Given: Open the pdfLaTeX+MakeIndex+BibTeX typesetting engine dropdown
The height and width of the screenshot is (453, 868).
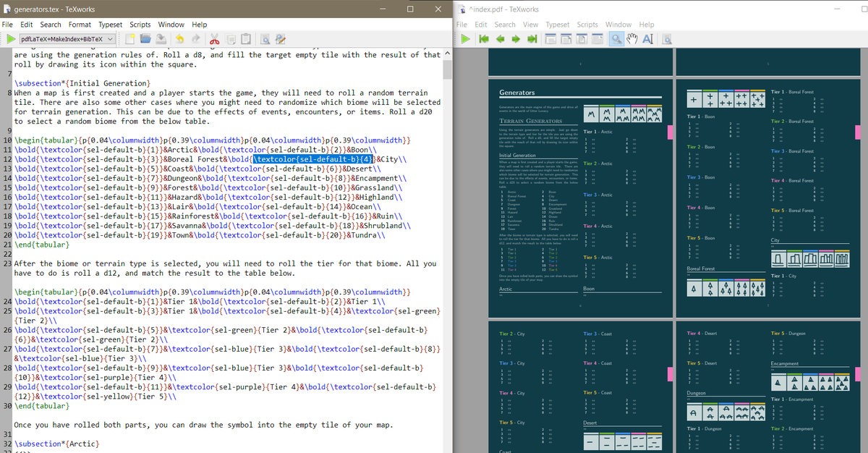Looking at the screenshot, I should coord(67,38).
